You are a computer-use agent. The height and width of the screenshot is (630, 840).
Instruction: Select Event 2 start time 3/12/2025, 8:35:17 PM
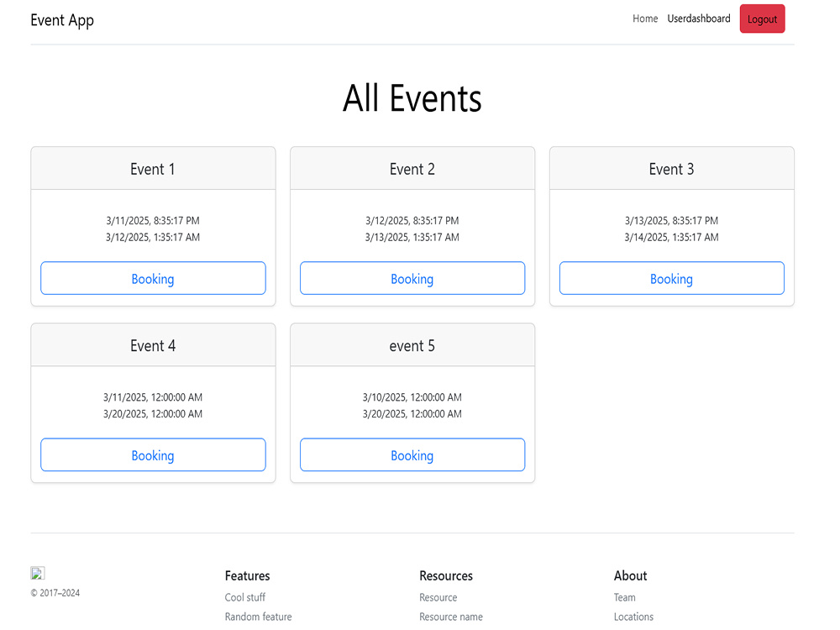pos(412,221)
